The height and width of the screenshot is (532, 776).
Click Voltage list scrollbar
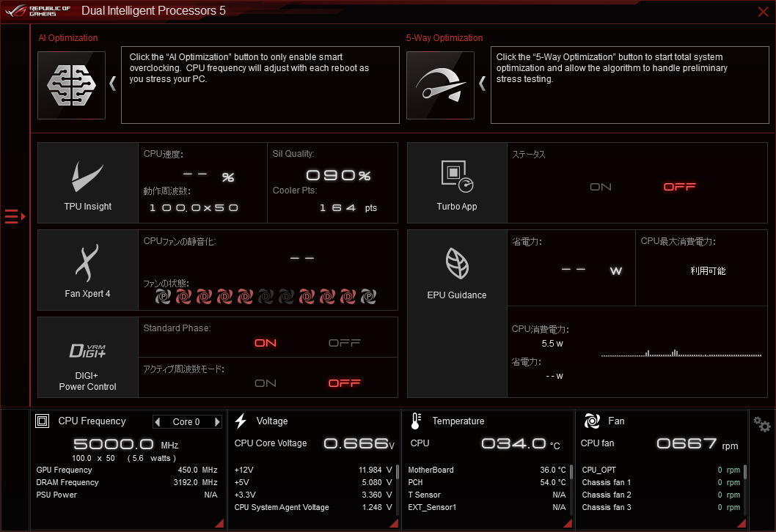398,472
